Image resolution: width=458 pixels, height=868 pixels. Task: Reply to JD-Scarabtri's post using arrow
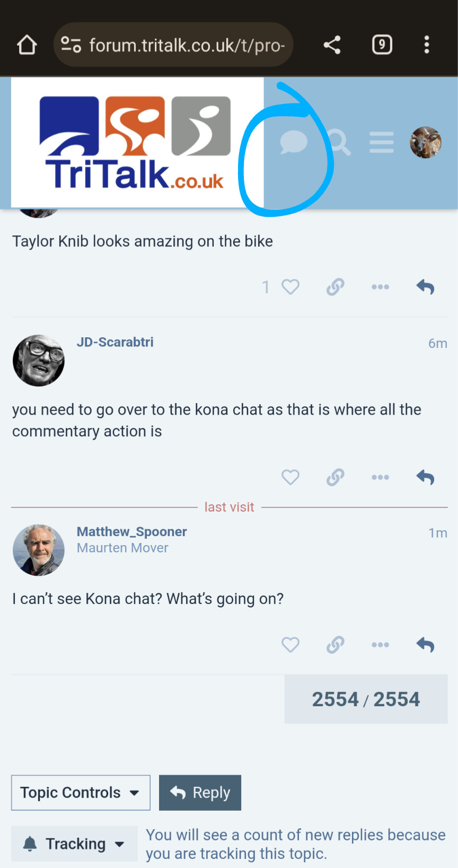click(x=425, y=477)
